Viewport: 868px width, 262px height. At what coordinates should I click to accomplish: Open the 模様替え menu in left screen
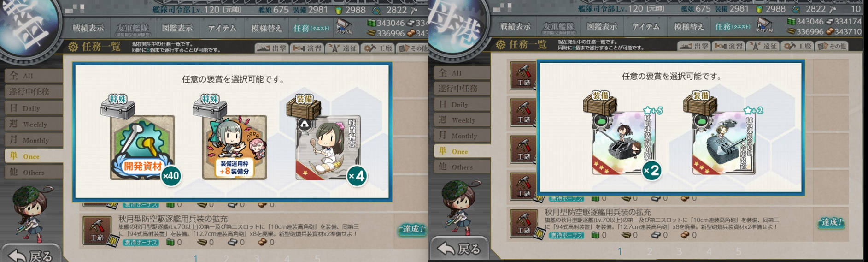click(266, 28)
